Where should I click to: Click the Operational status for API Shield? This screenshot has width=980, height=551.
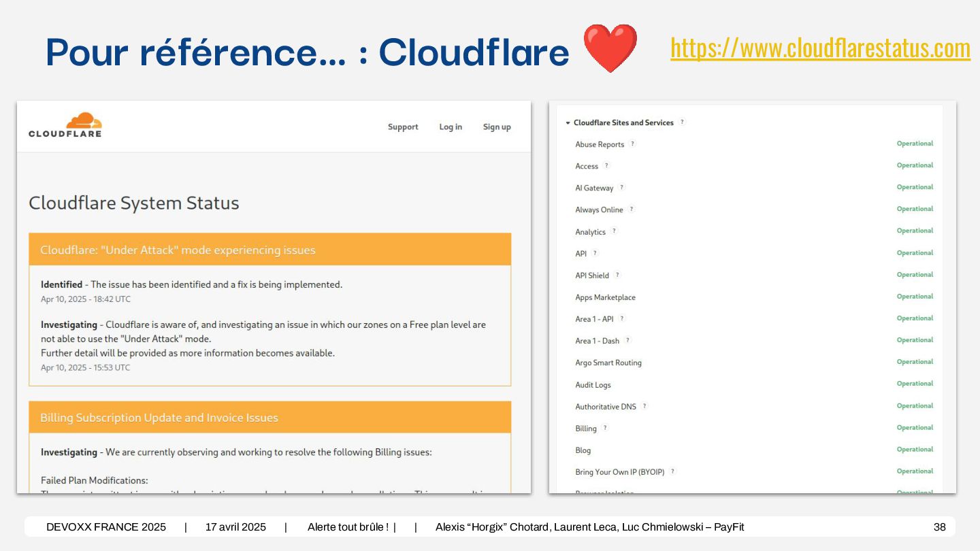tap(915, 275)
